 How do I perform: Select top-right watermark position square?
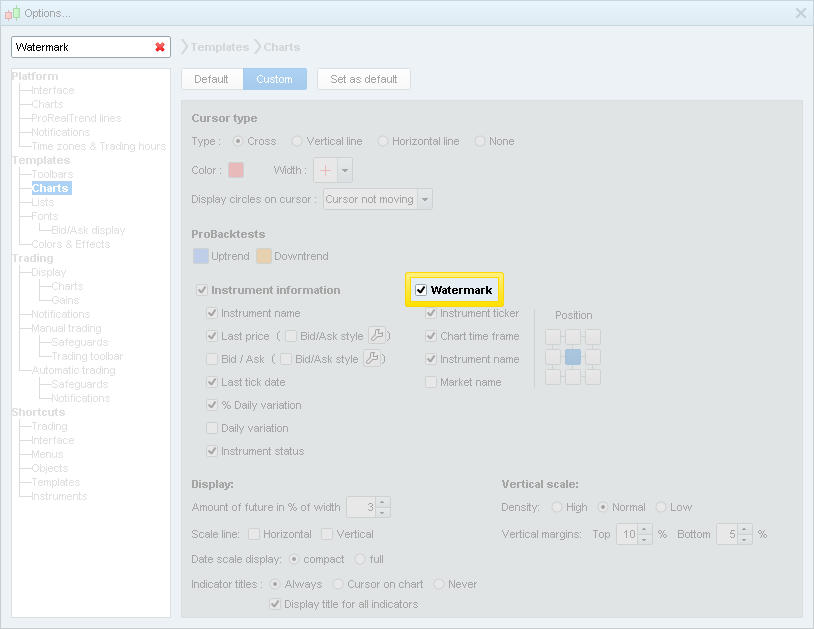pyautogui.click(x=593, y=337)
